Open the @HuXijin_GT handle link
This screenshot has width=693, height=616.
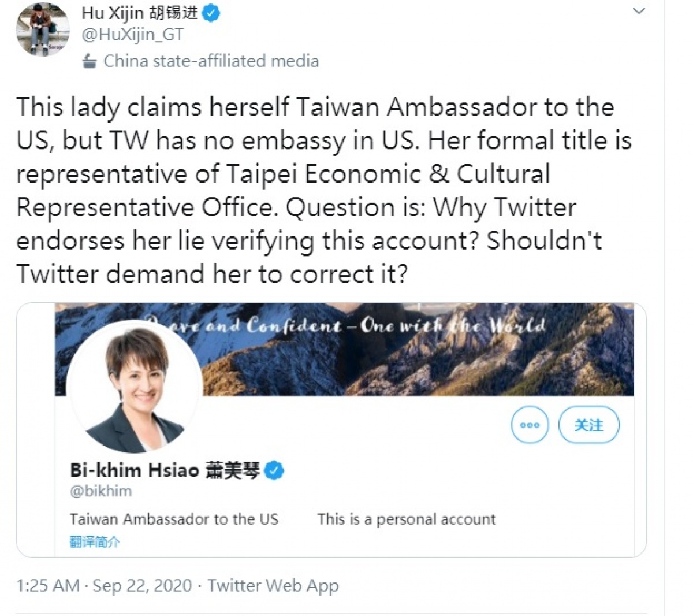pos(133,35)
